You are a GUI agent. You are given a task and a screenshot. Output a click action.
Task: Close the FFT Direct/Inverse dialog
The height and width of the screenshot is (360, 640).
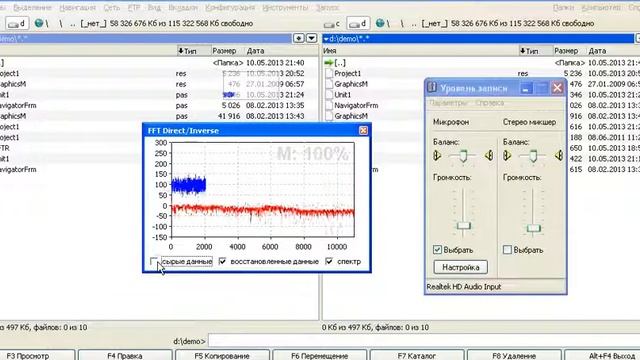(x=363, y=130)
